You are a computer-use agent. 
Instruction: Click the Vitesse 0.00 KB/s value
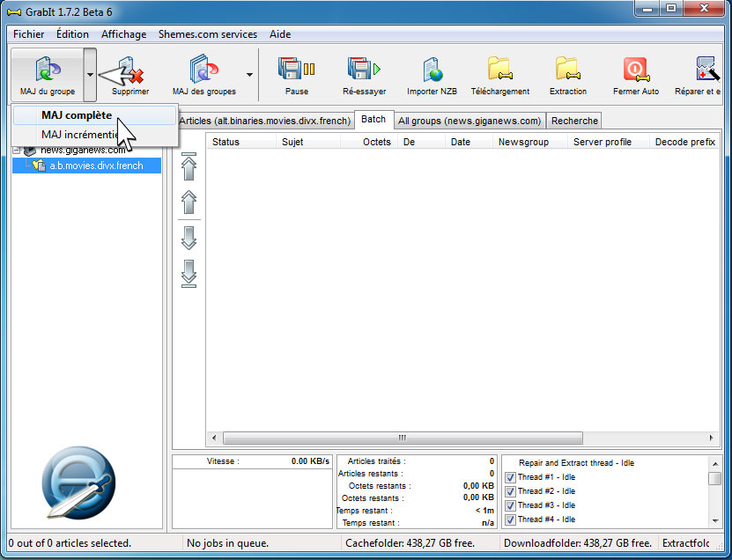(x=310, y=461)
